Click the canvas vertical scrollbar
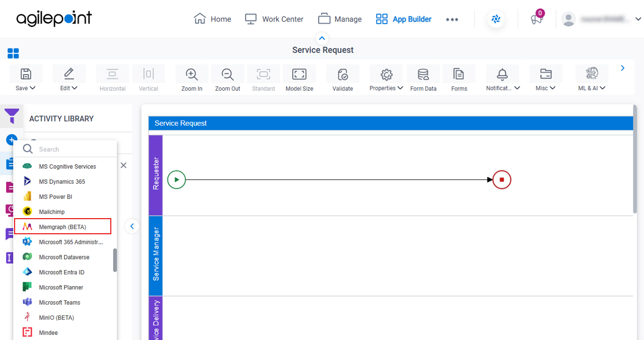644x340 pixels. point(635,159)
